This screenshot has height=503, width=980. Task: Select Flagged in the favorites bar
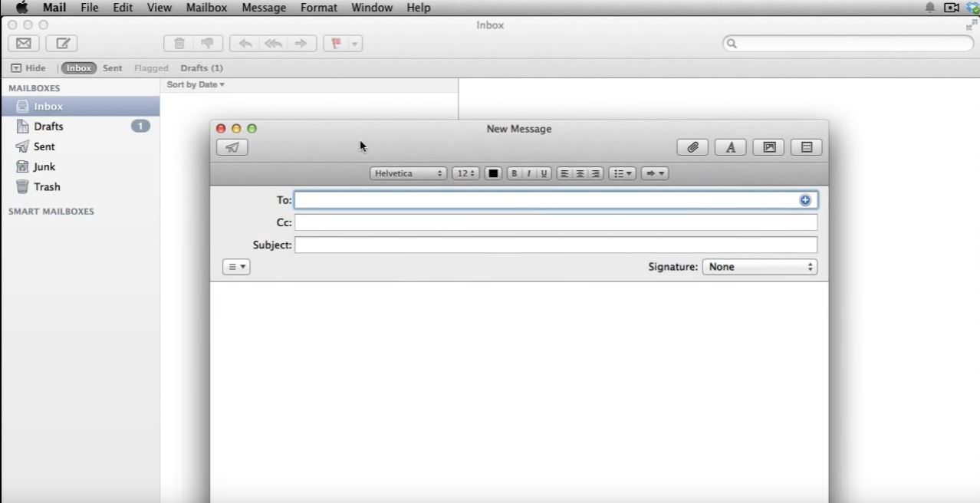[x=151, y=68]
